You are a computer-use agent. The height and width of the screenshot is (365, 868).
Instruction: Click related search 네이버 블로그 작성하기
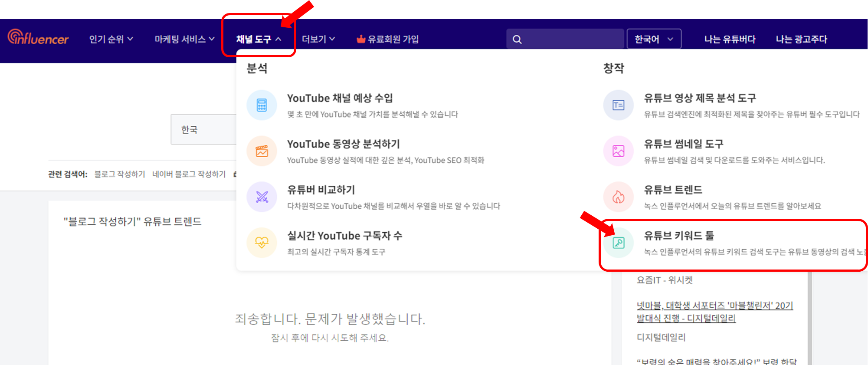coord(189,174)
